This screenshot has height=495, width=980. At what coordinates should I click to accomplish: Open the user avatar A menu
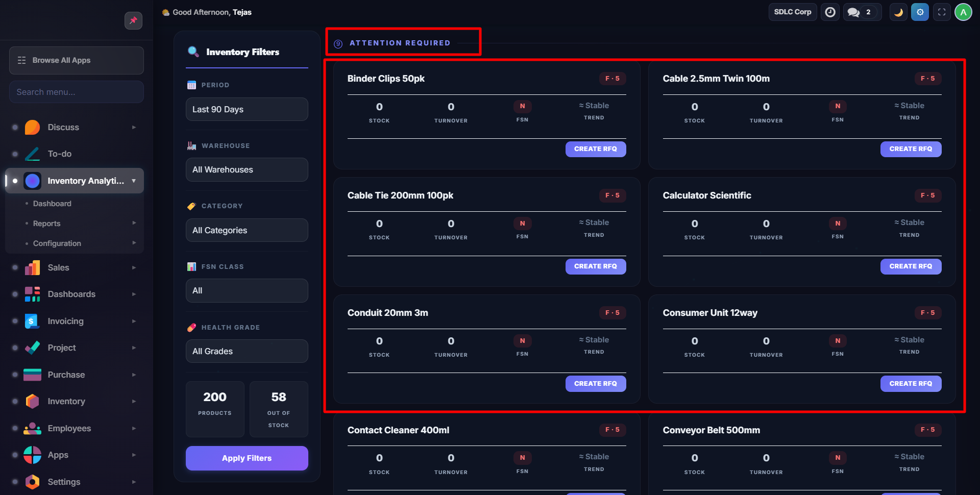(963, 12)
